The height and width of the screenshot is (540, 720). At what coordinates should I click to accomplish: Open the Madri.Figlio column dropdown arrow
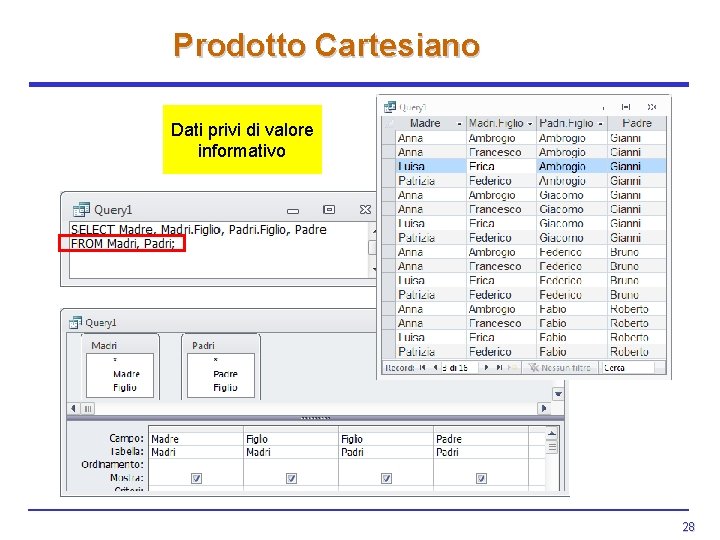click(x=530, y=124)
